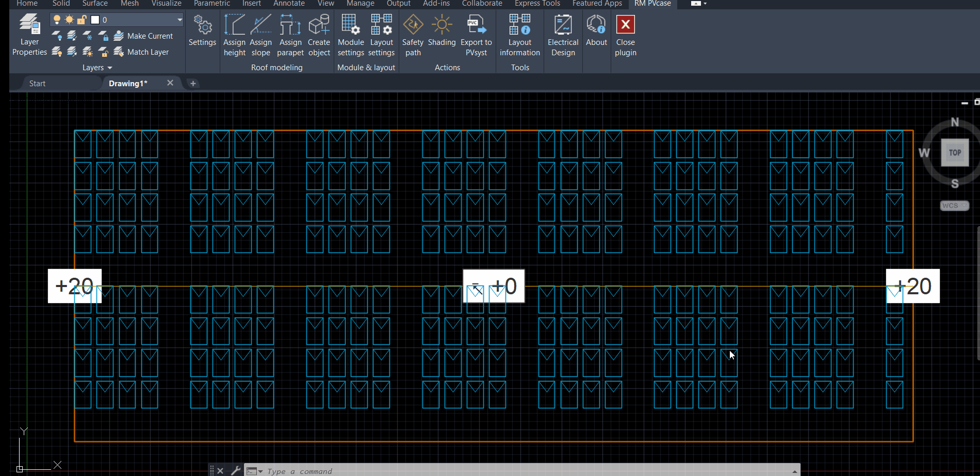Expand the layer name dropdown
980x476 pixels.
pyautogui.click(x=179, y=20)
